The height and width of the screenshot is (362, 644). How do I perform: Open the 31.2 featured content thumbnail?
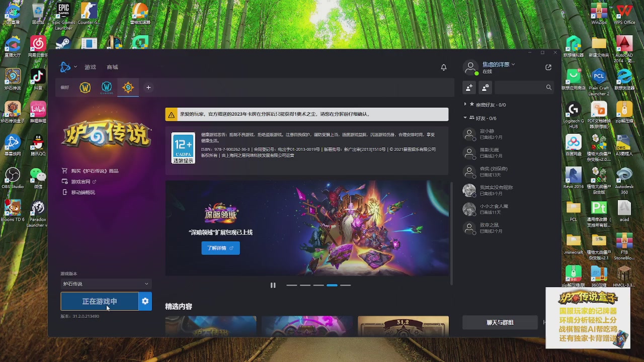tap(403, 326)
